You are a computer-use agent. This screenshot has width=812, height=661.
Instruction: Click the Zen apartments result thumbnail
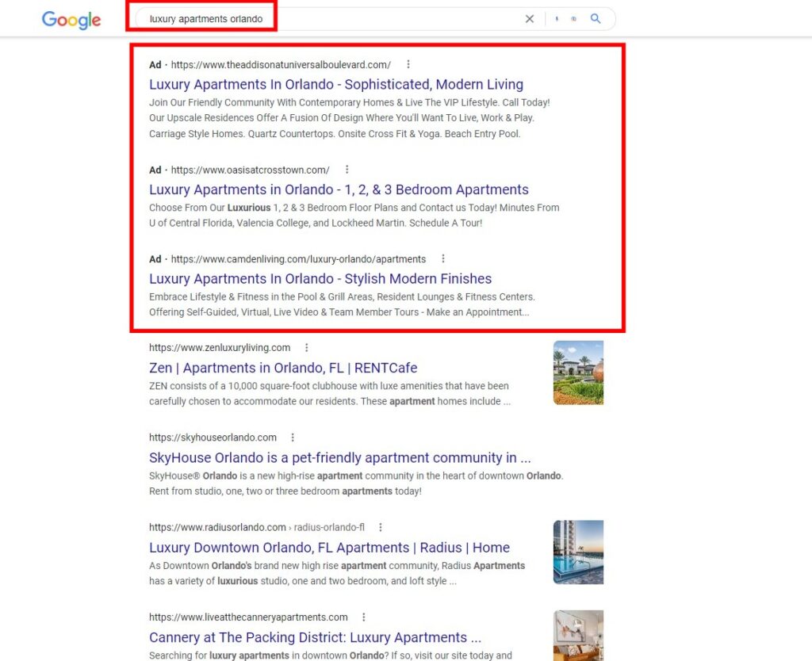point(578,373)
